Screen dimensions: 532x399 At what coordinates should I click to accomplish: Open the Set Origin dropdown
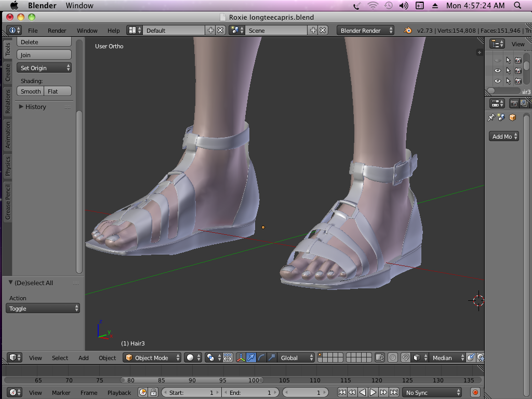(44, 68)
